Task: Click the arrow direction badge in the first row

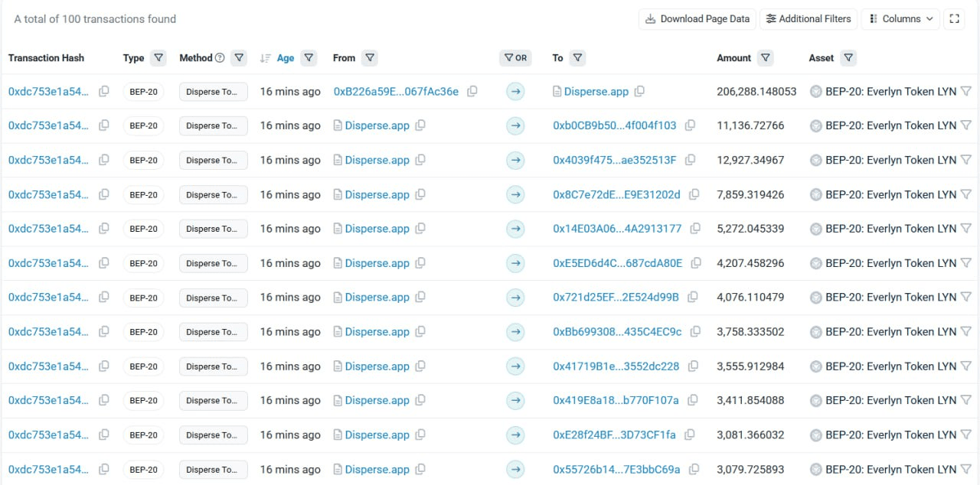Action: 515,91
